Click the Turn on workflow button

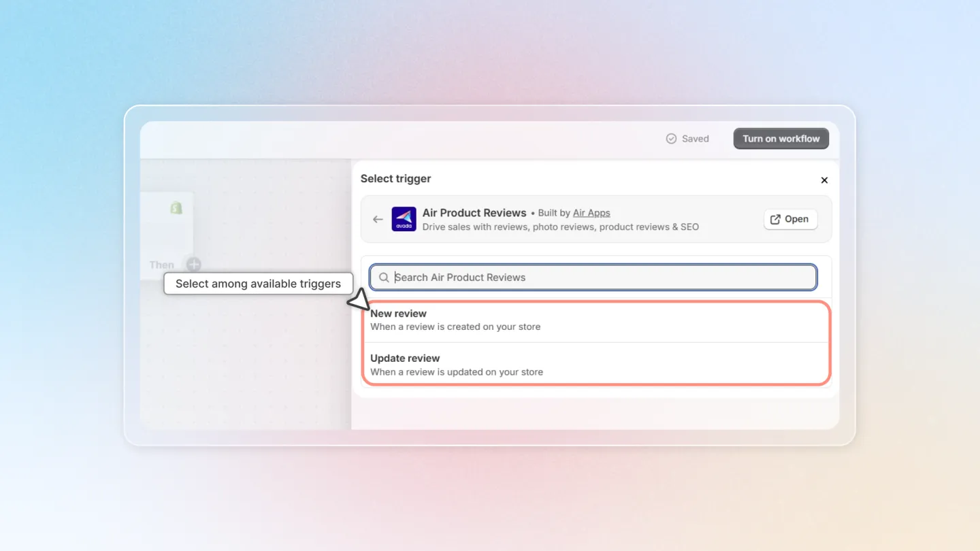click(781, 139)
